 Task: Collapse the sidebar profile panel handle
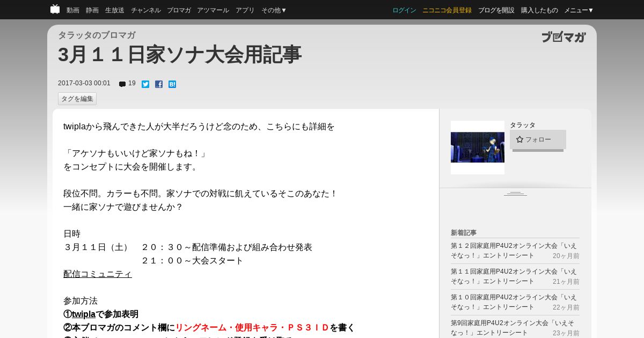click(515, 193)
